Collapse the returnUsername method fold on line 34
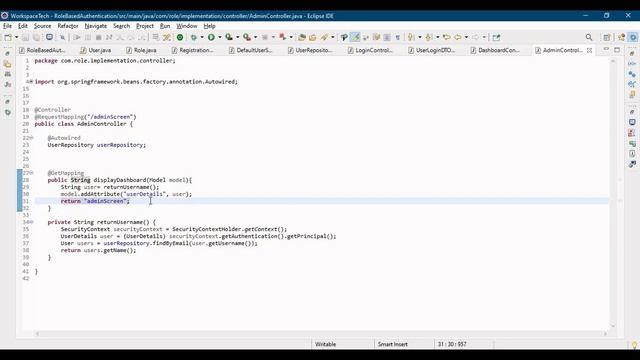 point(32,222)
